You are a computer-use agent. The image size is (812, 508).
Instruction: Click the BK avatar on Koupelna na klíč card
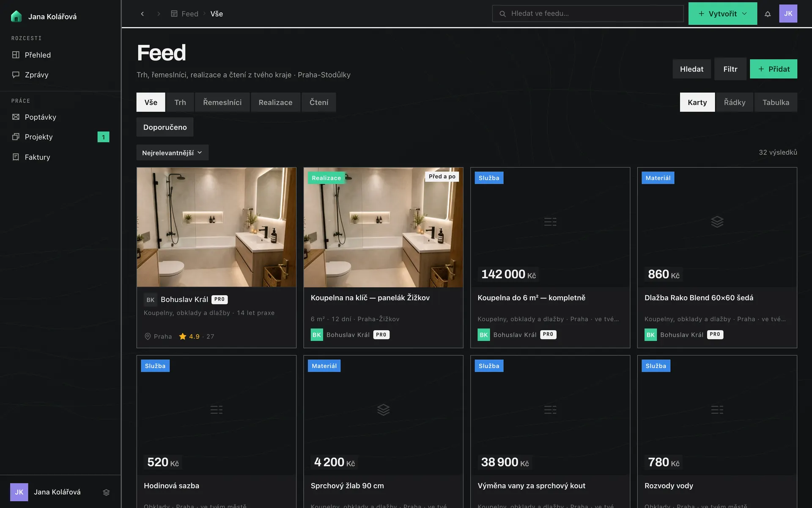tap(317, 335)
